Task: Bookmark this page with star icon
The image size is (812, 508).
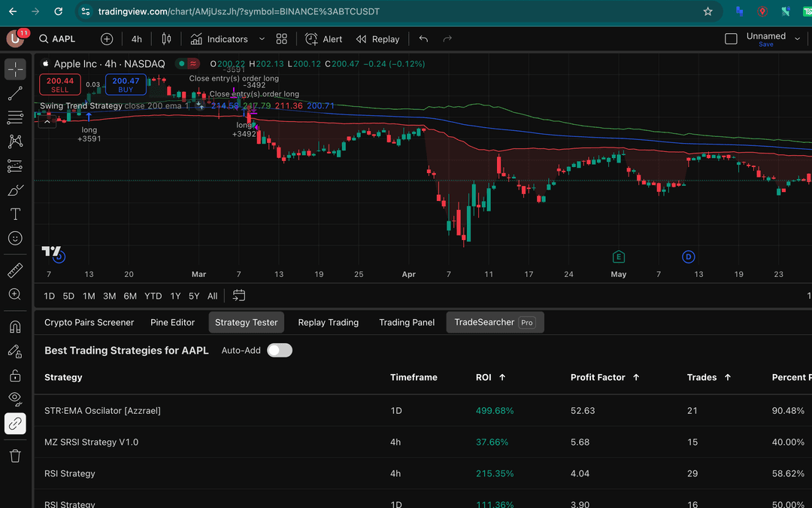Action: click(x=708, y=11)
